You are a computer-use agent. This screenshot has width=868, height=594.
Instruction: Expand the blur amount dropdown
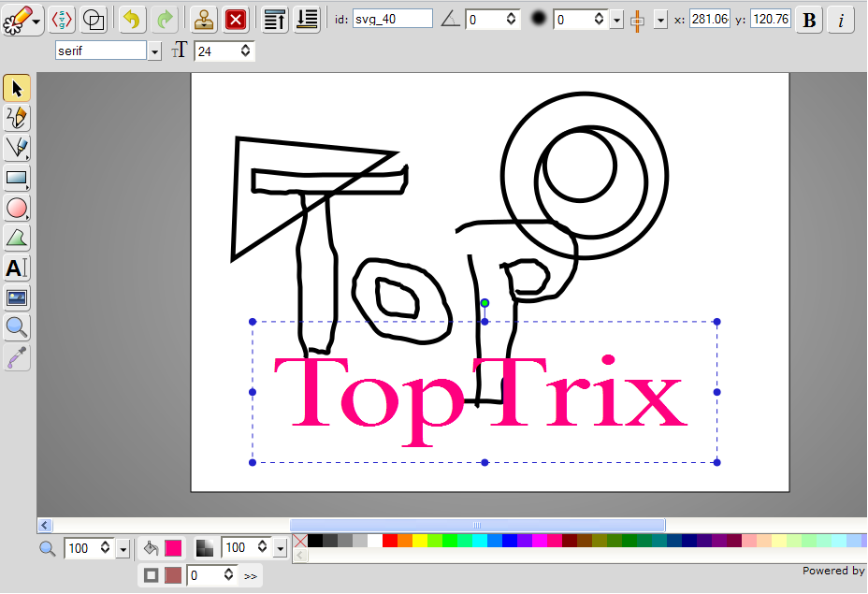[x=615, y=19]
